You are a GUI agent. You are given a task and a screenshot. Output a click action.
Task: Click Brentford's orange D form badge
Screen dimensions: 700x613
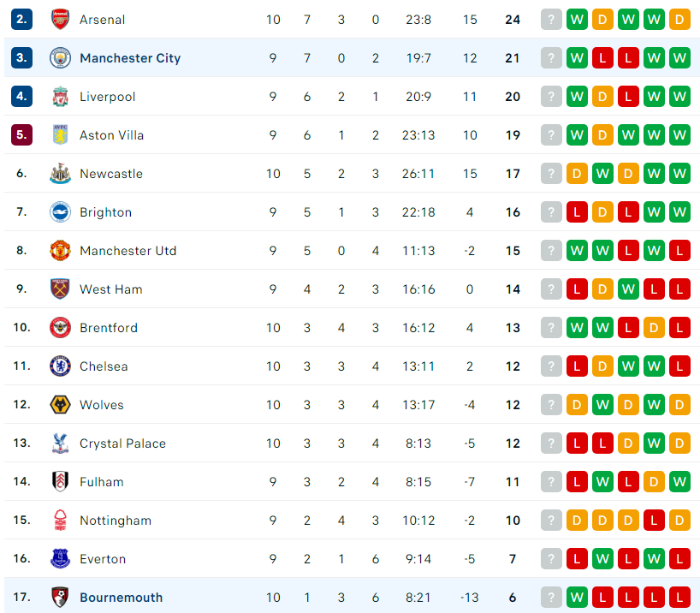tap(654, 328)
